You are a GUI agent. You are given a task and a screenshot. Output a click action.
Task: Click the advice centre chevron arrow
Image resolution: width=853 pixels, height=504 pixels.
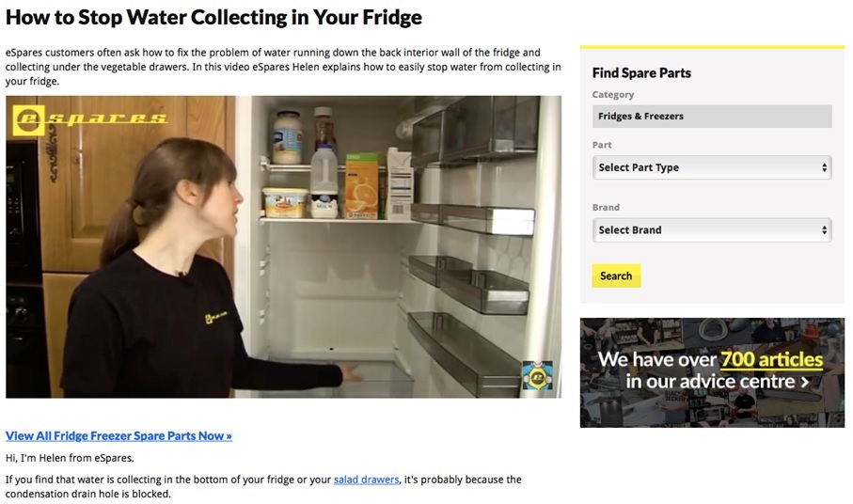click(805, 382)
